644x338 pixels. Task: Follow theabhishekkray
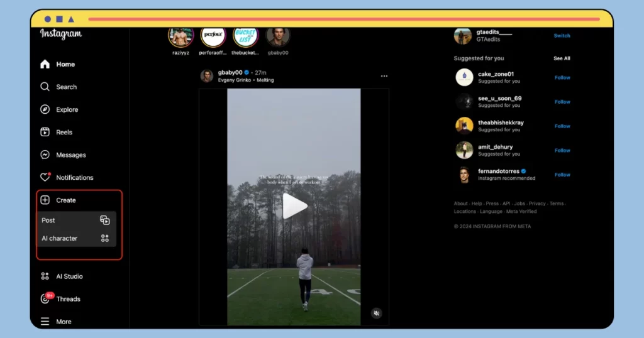(x=562, y=126)
